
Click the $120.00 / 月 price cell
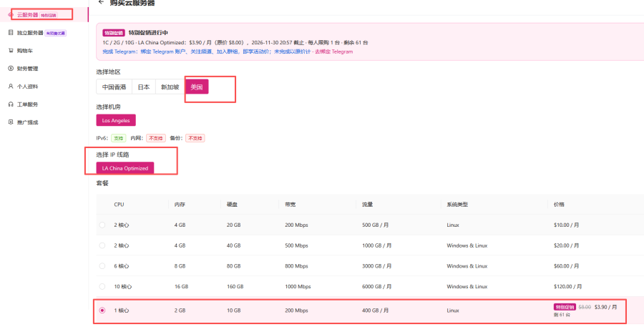pyautogui.click(x=567, y=286)
